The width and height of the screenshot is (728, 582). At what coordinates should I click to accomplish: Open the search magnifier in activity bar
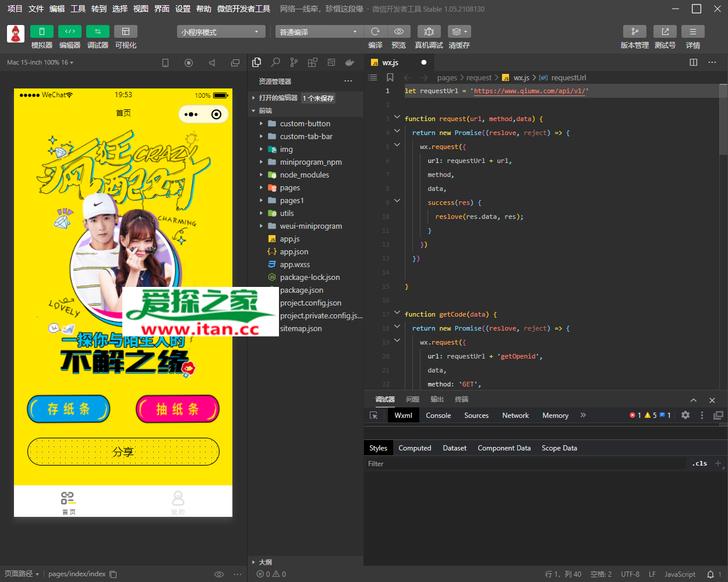[x=275, y=62]
